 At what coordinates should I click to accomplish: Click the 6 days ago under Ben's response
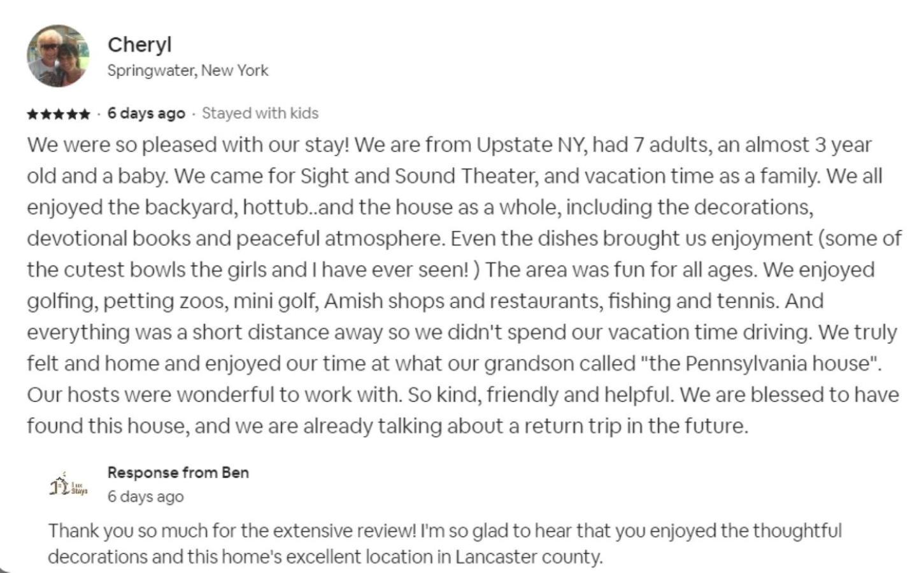click(145, 497)
